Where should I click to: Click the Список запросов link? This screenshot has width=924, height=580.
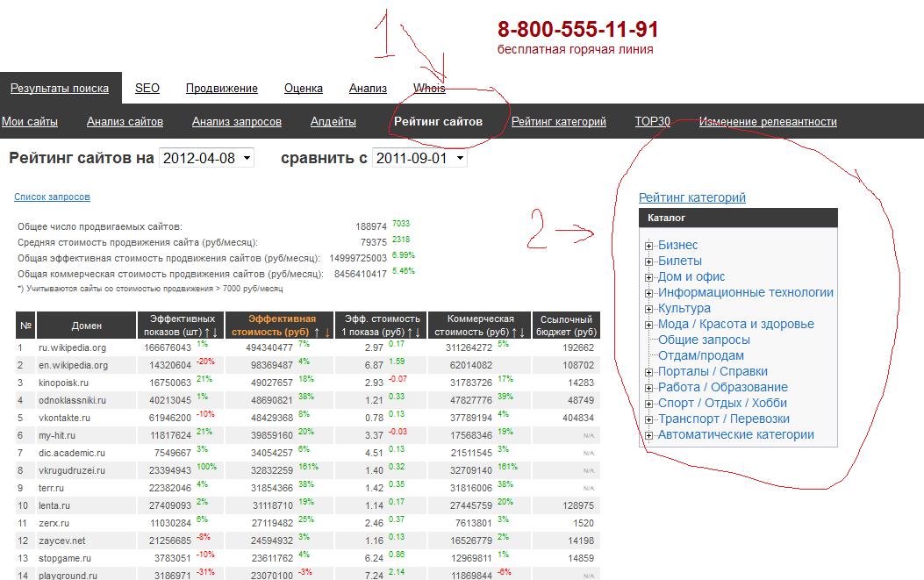pos(52,197)
